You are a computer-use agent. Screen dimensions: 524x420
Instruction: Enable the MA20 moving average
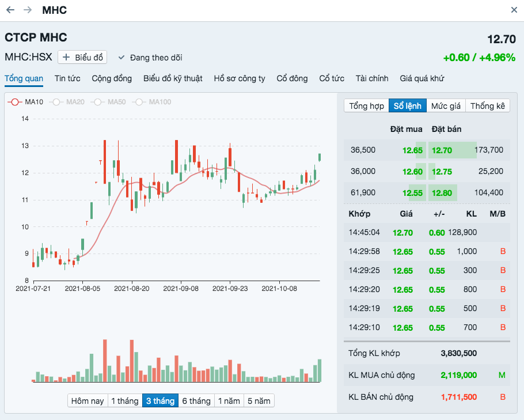[x=67, y=102]
